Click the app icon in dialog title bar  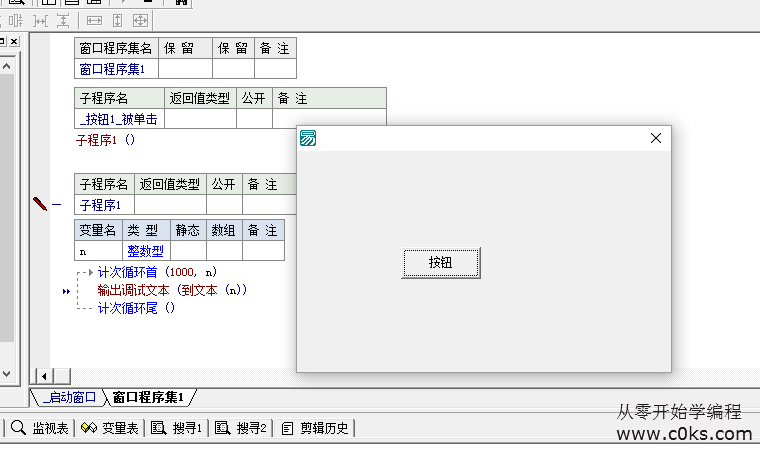point(309,138)
